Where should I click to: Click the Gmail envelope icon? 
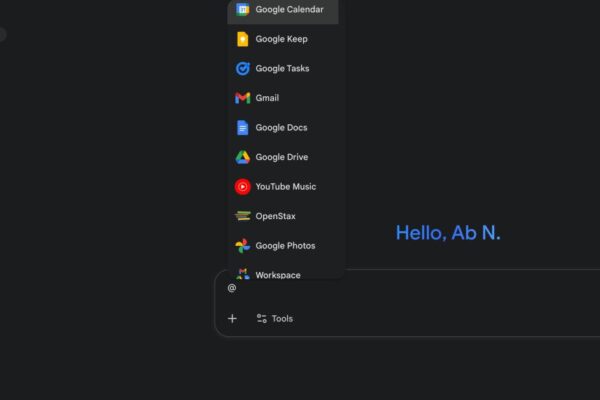(x=242, y=98)
